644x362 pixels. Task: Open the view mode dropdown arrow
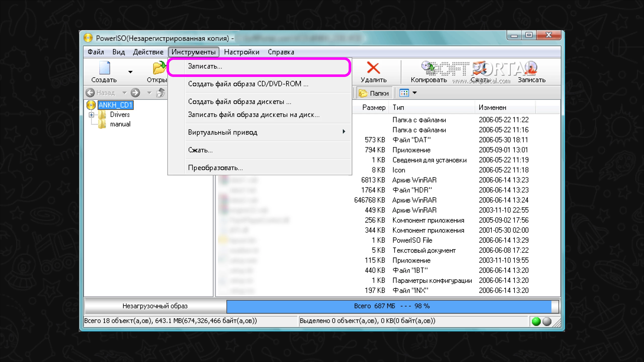(x=415, y=93)
